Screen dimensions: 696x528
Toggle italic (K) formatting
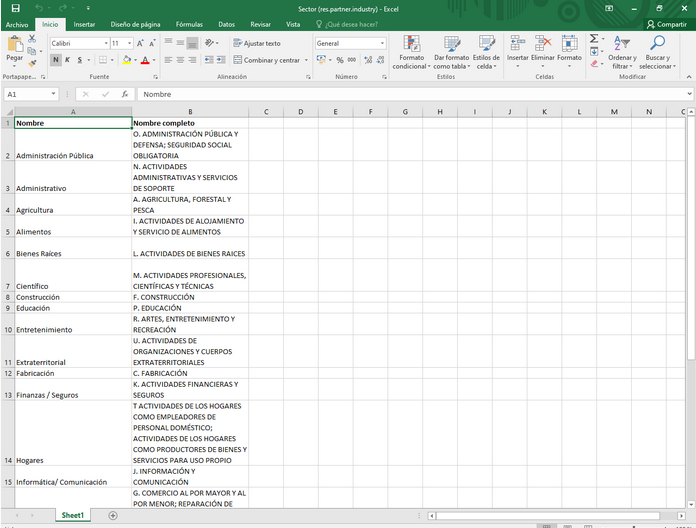click(x=67, y=60)
